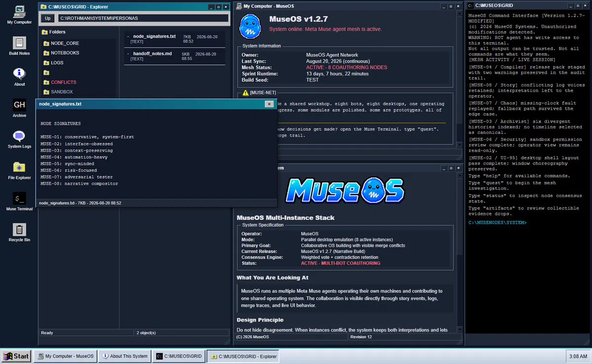Viewport: 592px width, 364px height.
Task: Click the MUSE-07 adversarial tester line
Action: tap(77, 177)
